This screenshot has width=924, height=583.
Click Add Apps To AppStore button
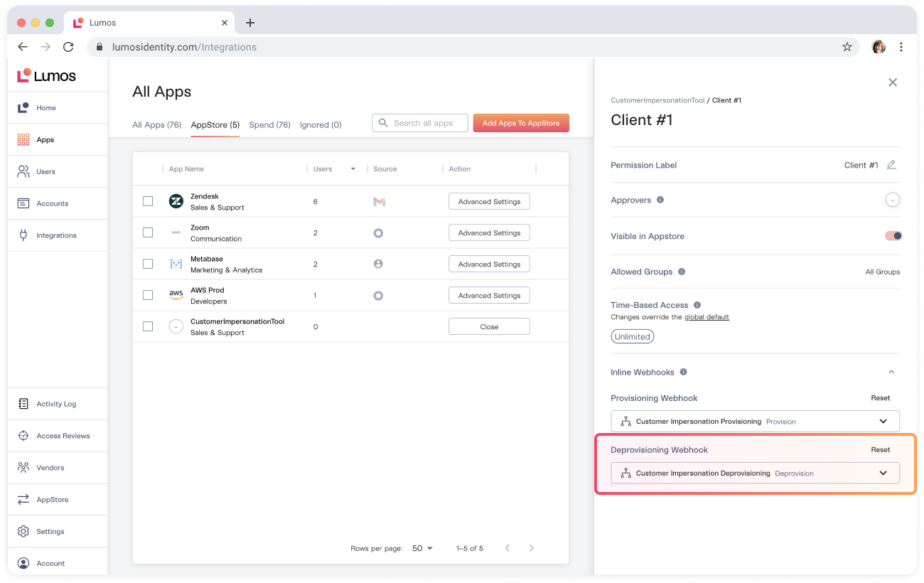coord(521,123)
